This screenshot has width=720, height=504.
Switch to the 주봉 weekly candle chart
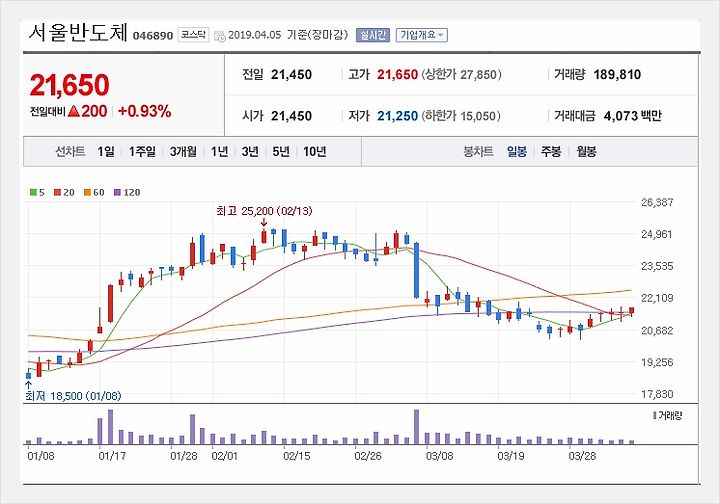click(551, 151)
